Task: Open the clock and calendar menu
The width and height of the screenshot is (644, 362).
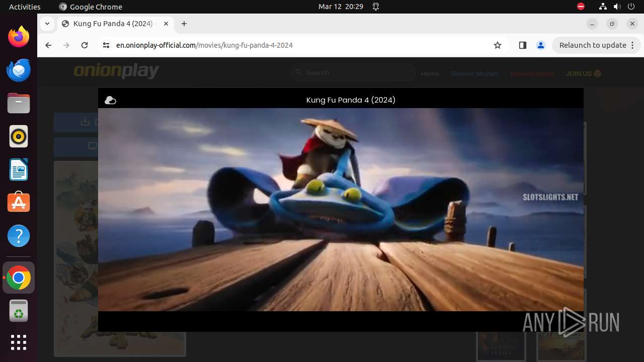Action: [x=341, y=7]
